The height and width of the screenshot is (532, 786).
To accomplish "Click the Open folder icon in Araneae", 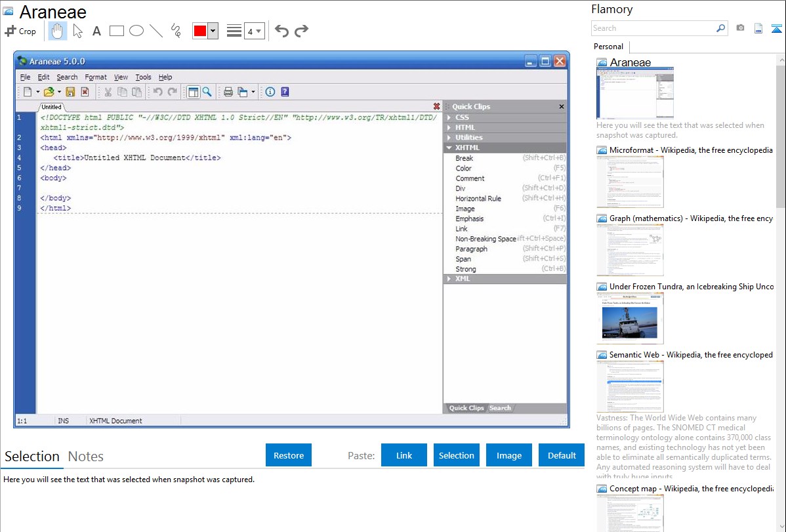I will [49, 92].
